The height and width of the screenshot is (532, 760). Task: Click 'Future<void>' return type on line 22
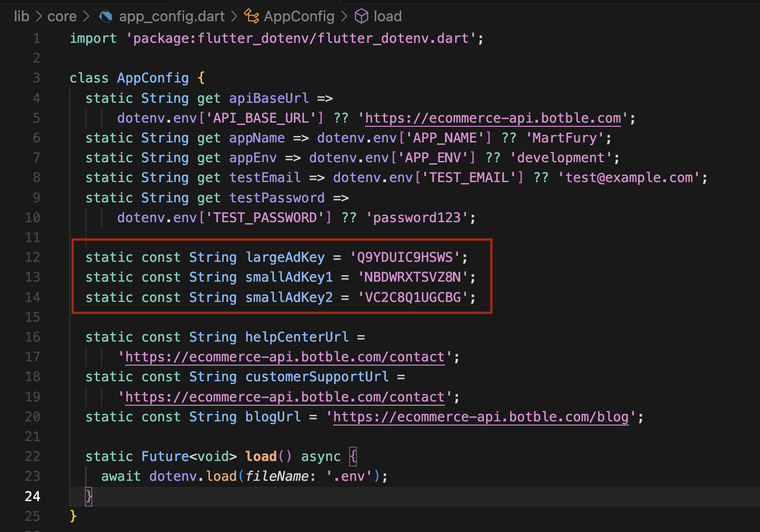(x=189, y=456)
